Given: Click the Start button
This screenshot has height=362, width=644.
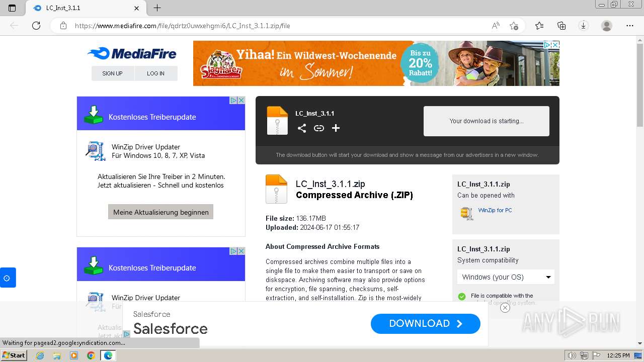Looking at the screenshot, I should [14, 355].
